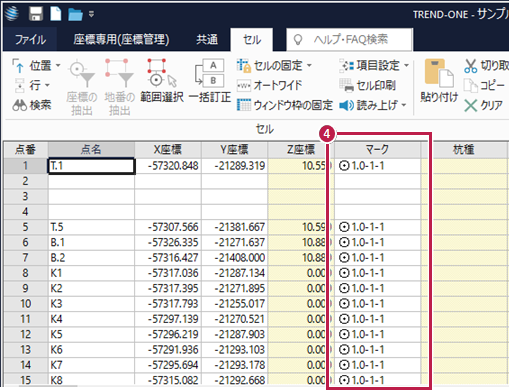The height and width of the screenshot is (392, 509).
Task: Click the save floppy disk icon
Action: (x=36, y=14)
